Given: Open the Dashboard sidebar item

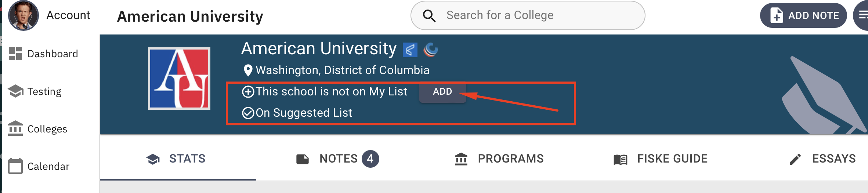Looking at the screenshot, I should [43, 54].
